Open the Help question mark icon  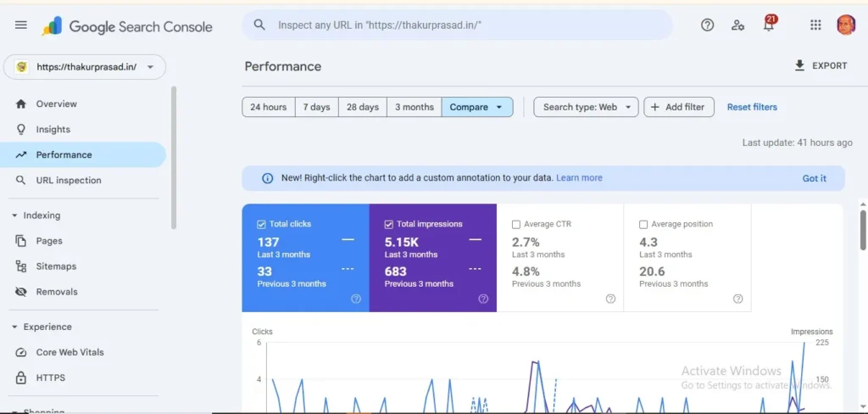[x=708, y=25]
